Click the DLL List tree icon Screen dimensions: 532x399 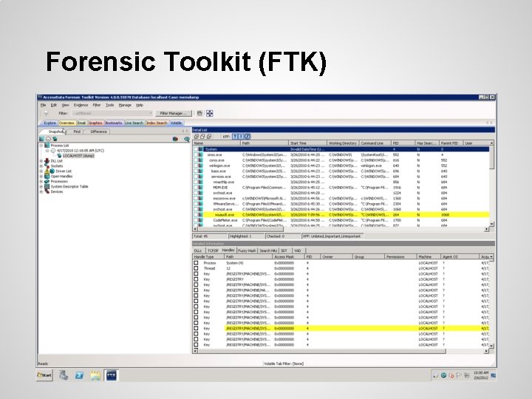point(47,161)
